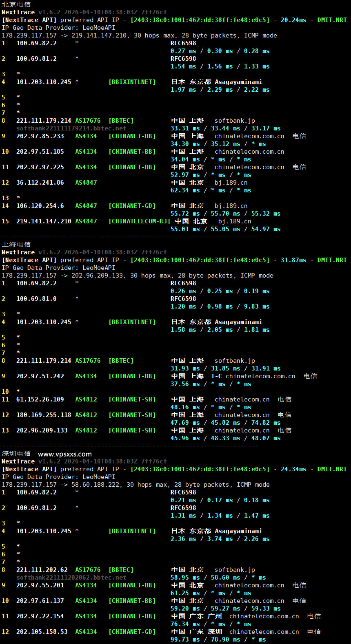351x644 pixels.
Task: Click the 99.73 ms latency value
Action: (x=185, y=640)
